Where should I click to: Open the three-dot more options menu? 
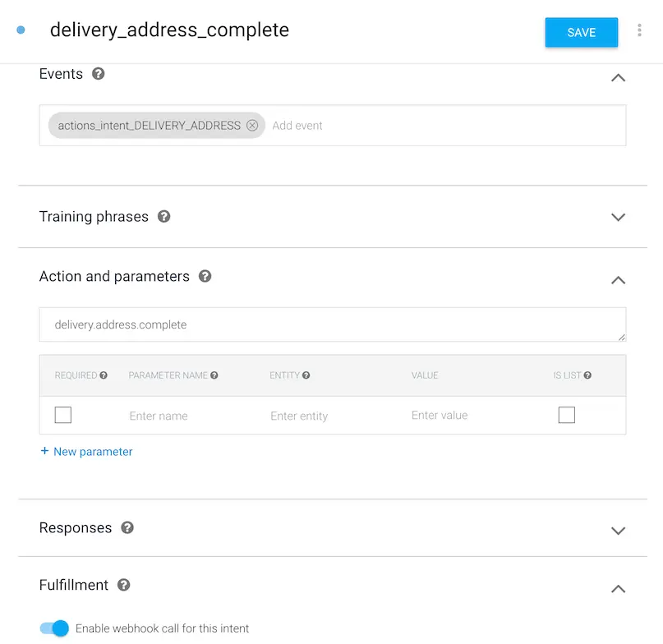click(639, 30)
